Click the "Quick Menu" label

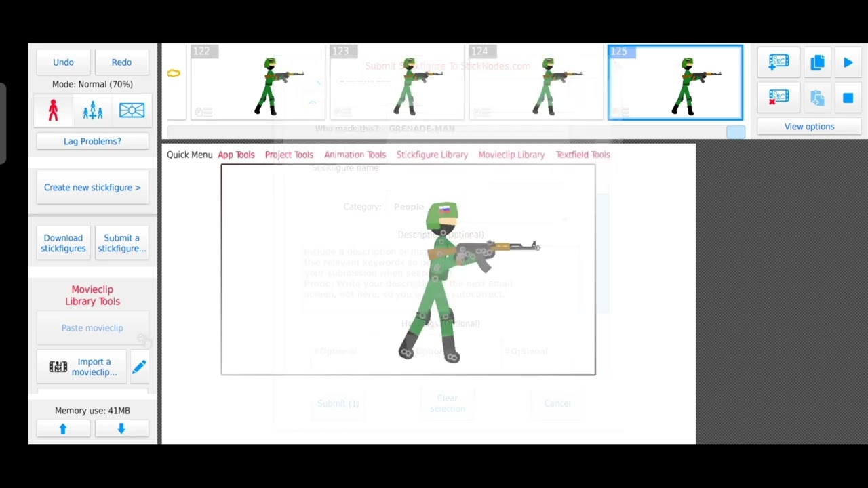point(189,155)
